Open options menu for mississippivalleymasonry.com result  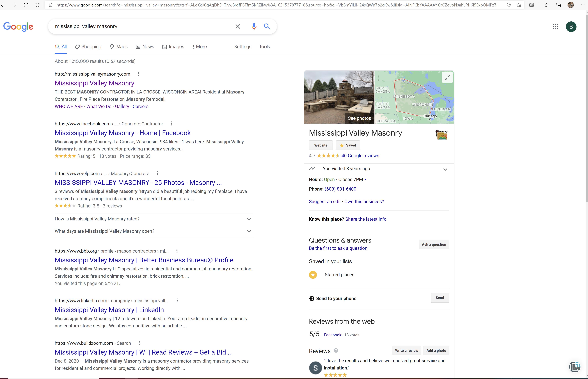139,74
